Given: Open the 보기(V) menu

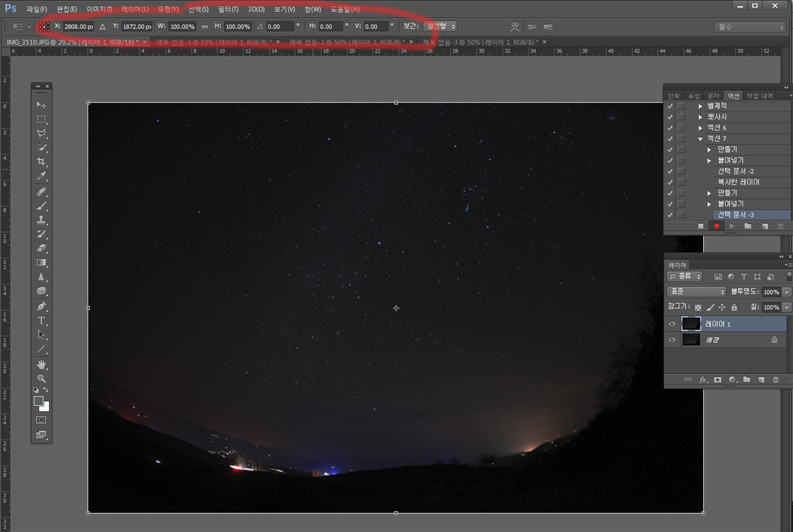Looking at the screenshot, I should (284, 9).
